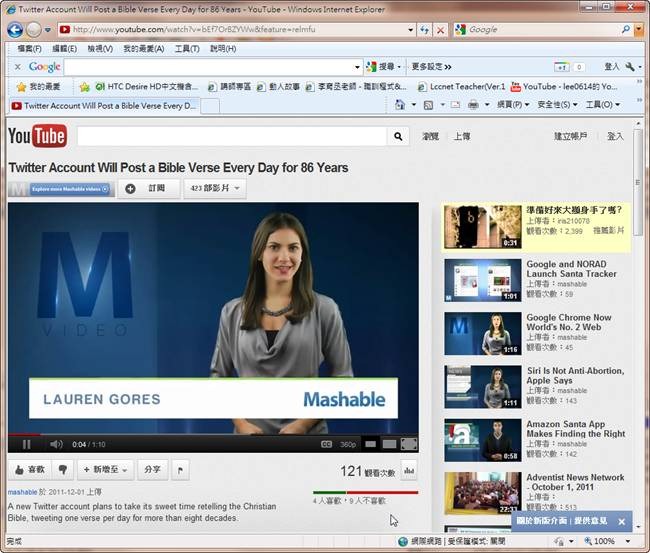Image resolution: width=650 pixels, height=553 pixels.
Task: Open the 安全性(S) safety dropdown menu
Action: (x=557, y=105)
